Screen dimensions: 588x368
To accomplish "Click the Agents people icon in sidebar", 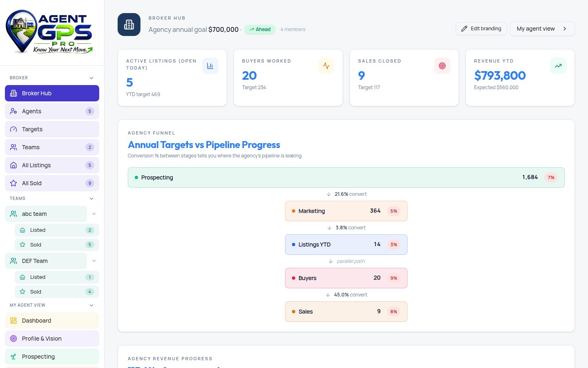I will click(13, 111).
